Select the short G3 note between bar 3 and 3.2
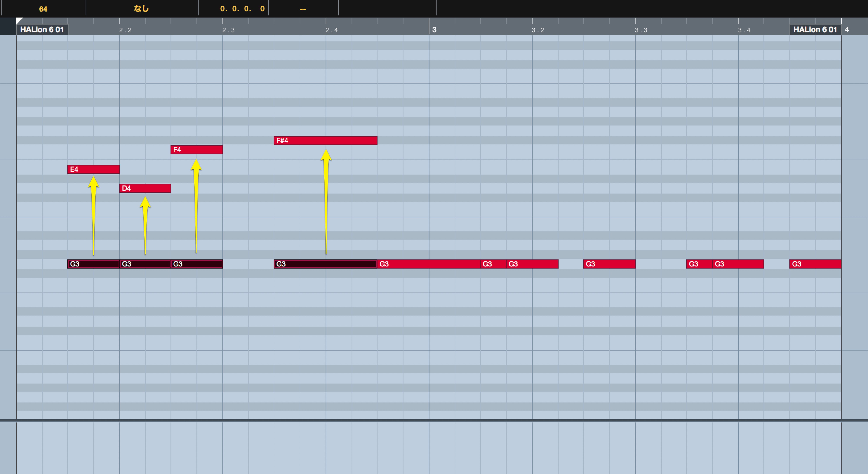 click(493, 264)
